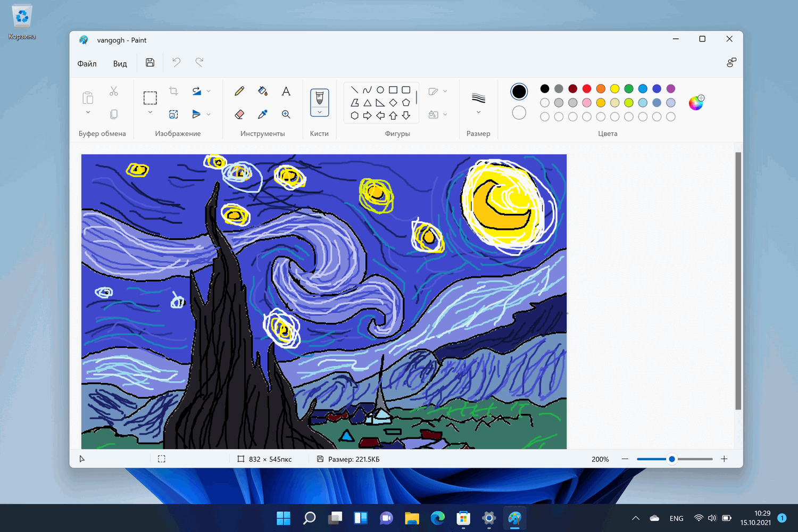Expand the paste options arrow
The height and width of the screenshot is (532, 798).
(88, 112)
